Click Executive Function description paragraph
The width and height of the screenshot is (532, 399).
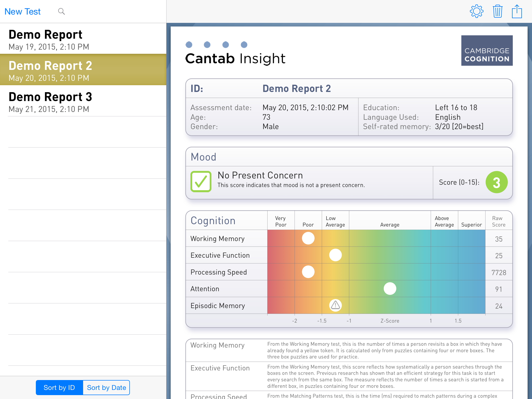(385, 376)
